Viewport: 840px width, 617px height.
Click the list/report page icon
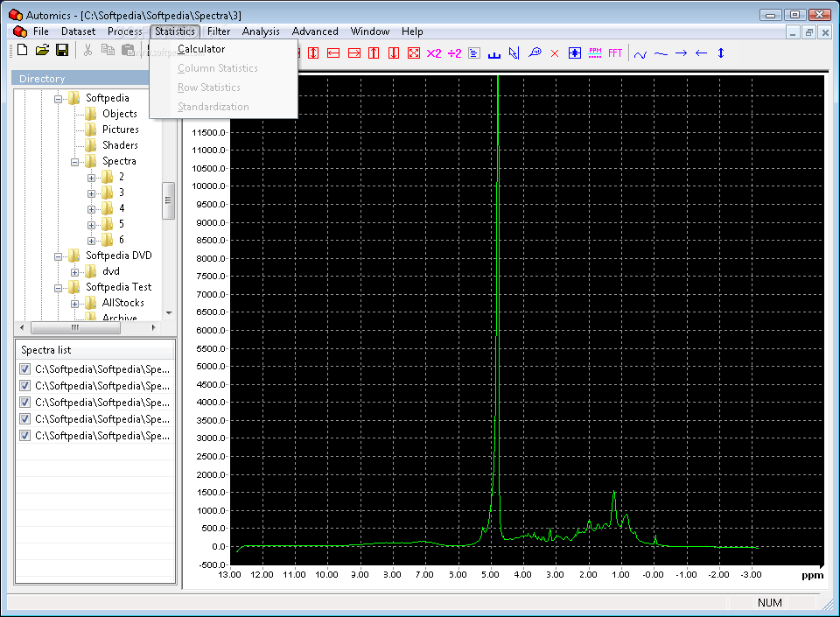coord(474,53)
